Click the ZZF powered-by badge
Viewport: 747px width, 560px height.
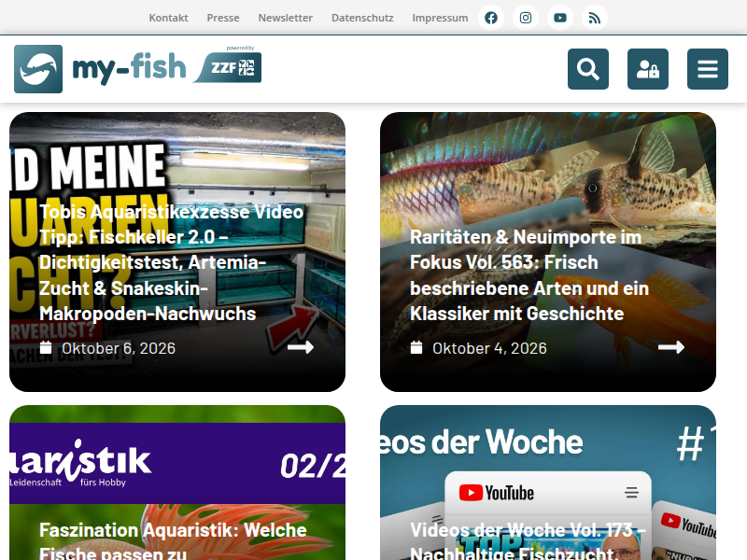228,65
